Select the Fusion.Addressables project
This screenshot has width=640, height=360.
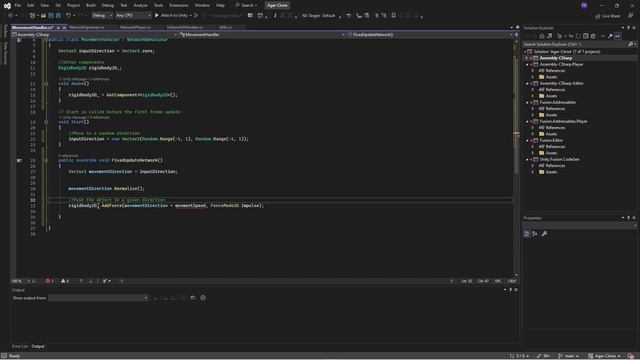pyautogui.click(x=558, y=102)
